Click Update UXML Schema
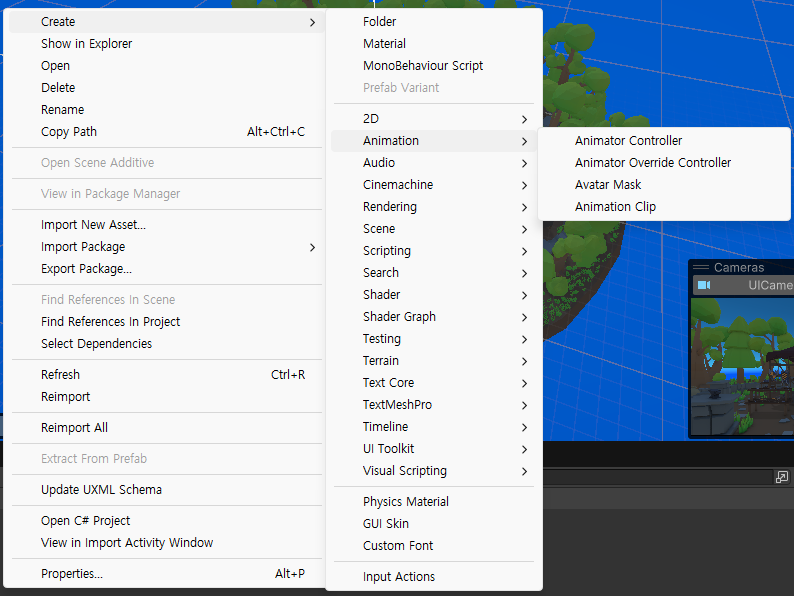 pyautogui.click(x=166, y=490)
